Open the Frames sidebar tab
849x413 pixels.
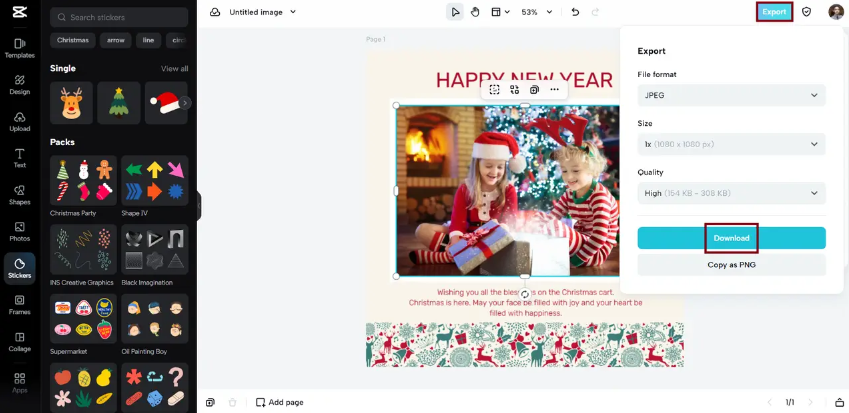click(x=19, y=305)
